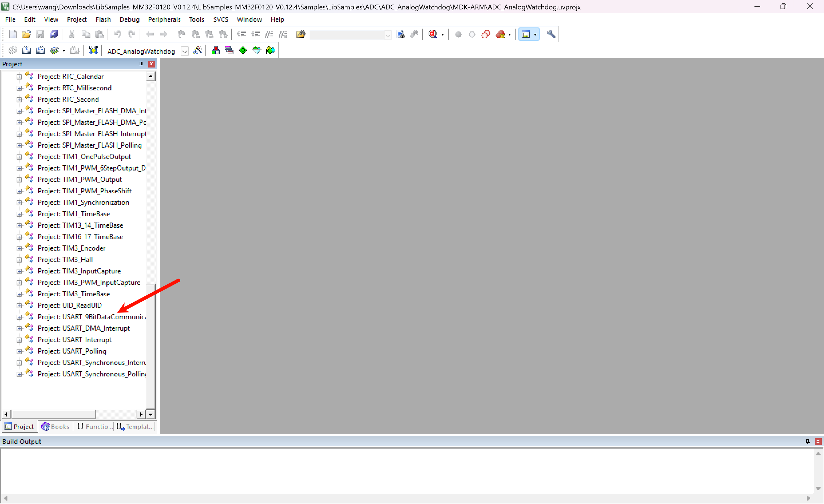Click project tree scroll-up arrow
The height and width of the screenshot is (504, 824).
click(151, 77)
